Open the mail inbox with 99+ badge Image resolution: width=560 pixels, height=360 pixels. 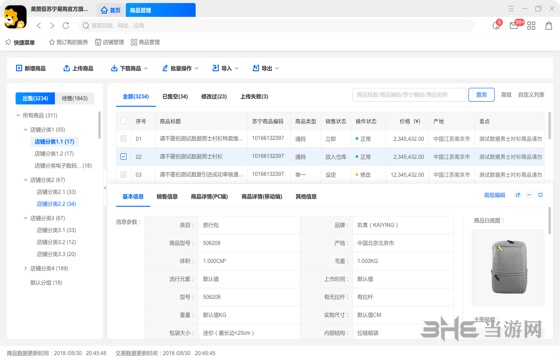pyautogui.click(x=515, y=25)
